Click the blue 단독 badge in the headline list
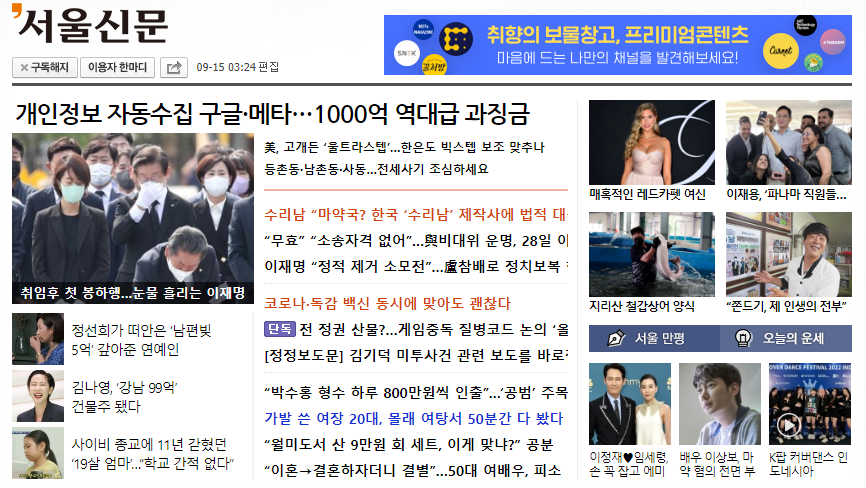Screen dimensions: 866x488 279,329
